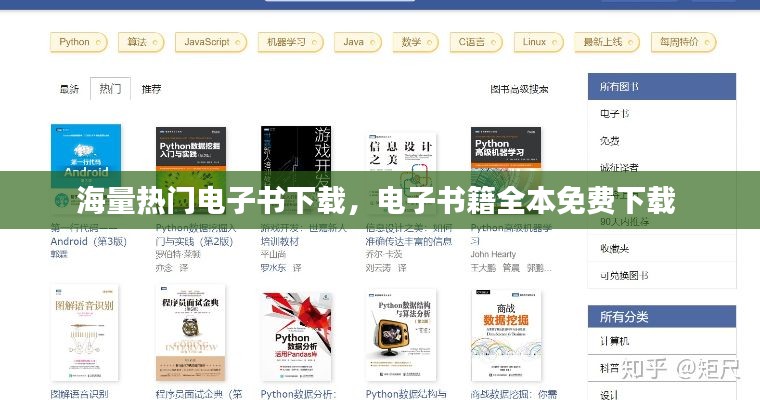Screen dimensions: 760x400
Task: Open the 程序员面试金典 book cover
Action: coord(190,336)
